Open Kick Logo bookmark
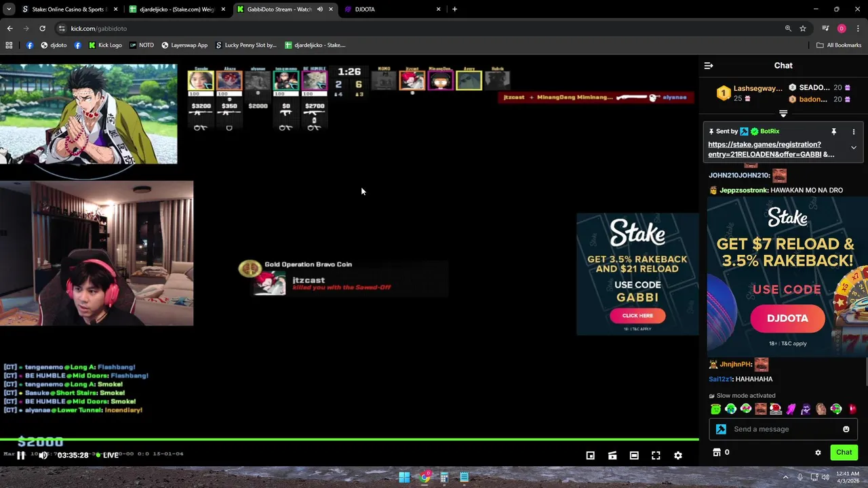This screenshot has width=868, height=488. coord(105,45)
